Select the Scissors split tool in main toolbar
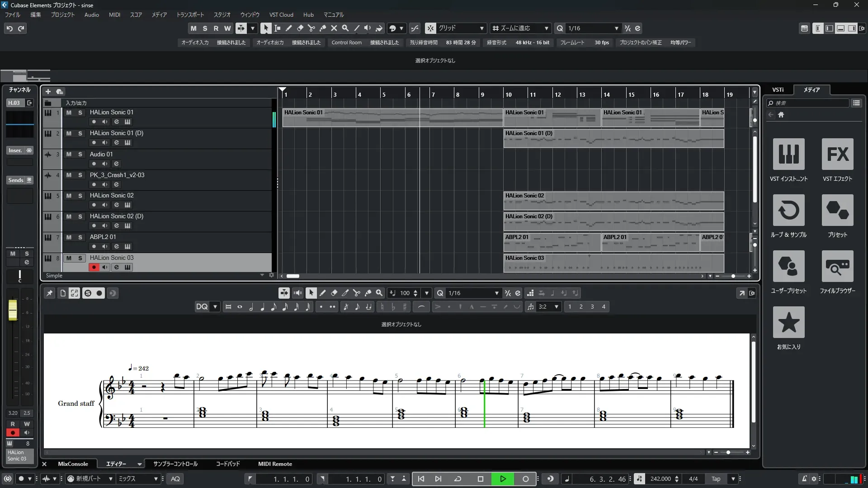Viewport: 868px width, 488px height. (311, 28)
